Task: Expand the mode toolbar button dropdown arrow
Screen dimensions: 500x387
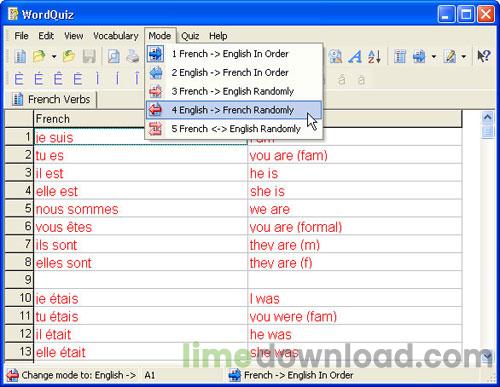Action: (434, 56)
